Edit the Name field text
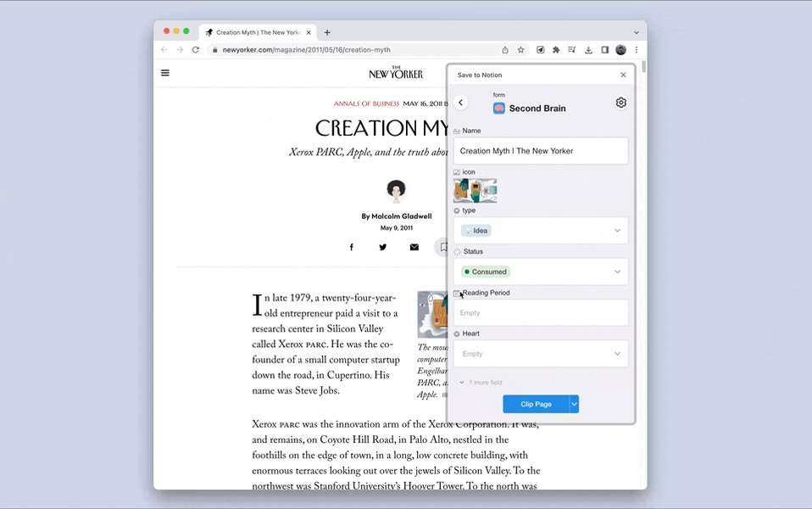This screenshot has width=812, height=509. pos(541,151)
